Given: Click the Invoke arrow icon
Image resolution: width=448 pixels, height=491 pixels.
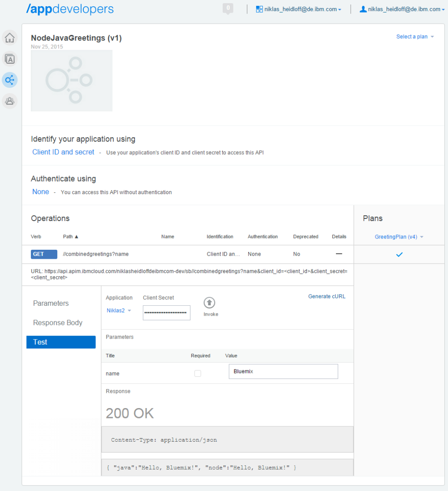Looking at the screenshot, I should coord(209,303).
